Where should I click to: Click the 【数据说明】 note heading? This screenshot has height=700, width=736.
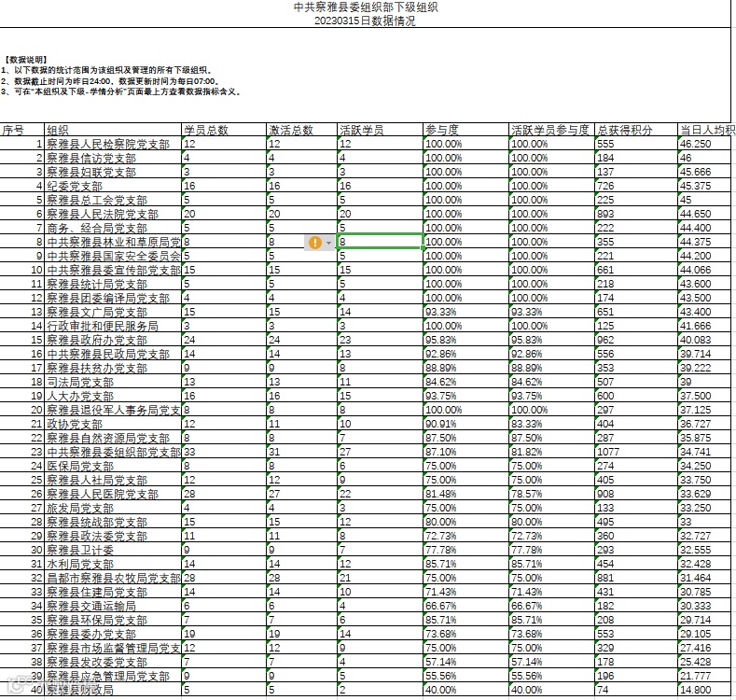pos(25,60)
